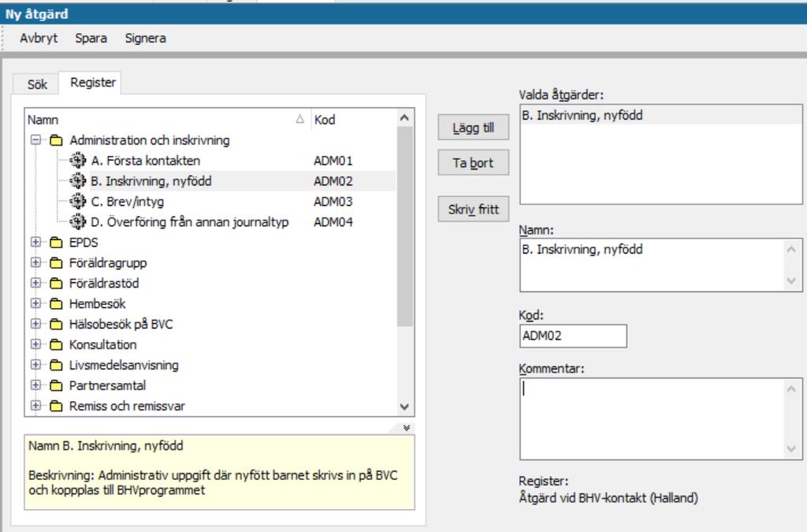807x532 pixels.
Task: Expand the Hembesök folder node
Action: click(35, 303)
